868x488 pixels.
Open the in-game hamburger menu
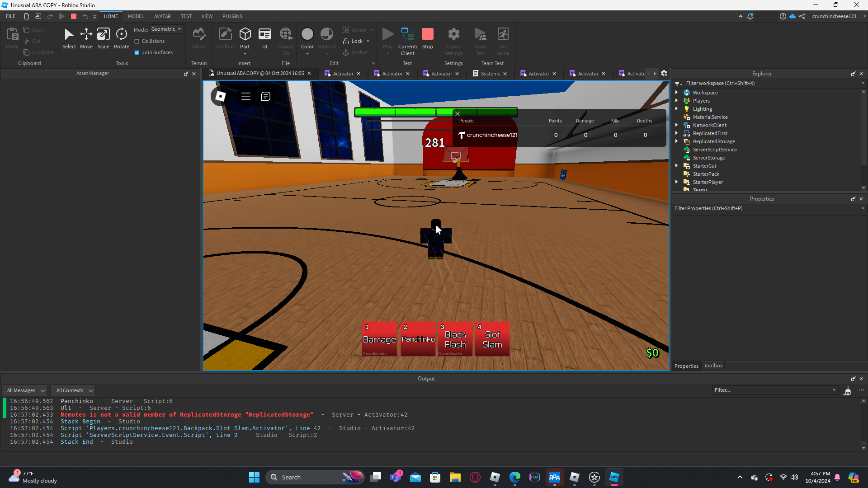click(246, 96)
